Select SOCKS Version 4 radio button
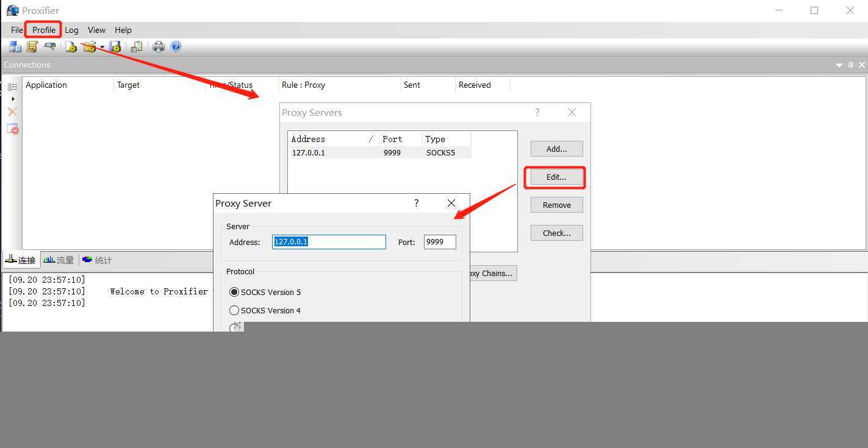Screen dimensions: 868x448 (234, 310)
